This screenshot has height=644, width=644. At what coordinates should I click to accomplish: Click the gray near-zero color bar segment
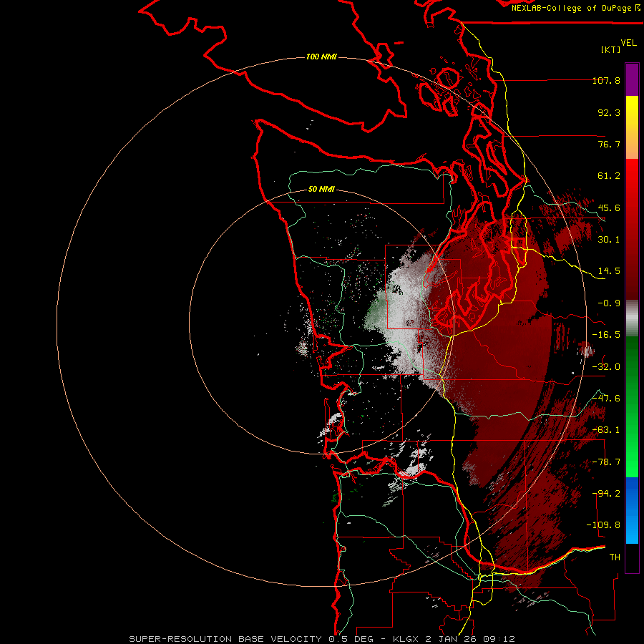point(632,318)
